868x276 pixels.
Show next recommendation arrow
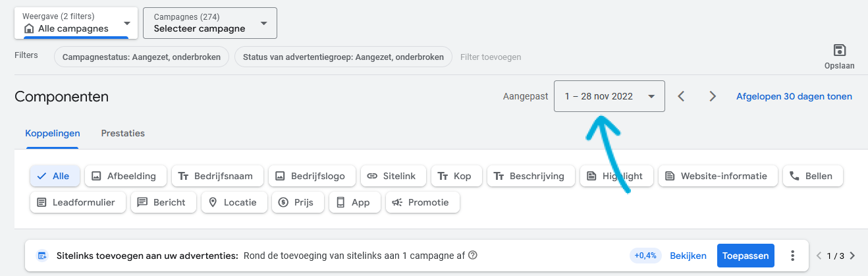(852, 256)
